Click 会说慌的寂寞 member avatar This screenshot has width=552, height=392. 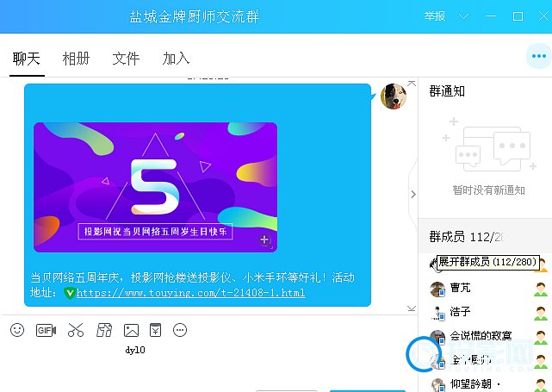437,337
